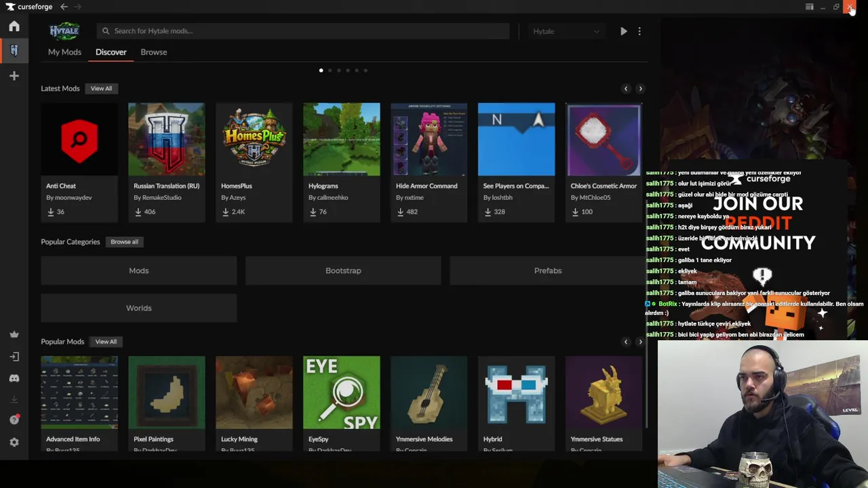Open the settings gear icon in sidebar

point(14,442)
